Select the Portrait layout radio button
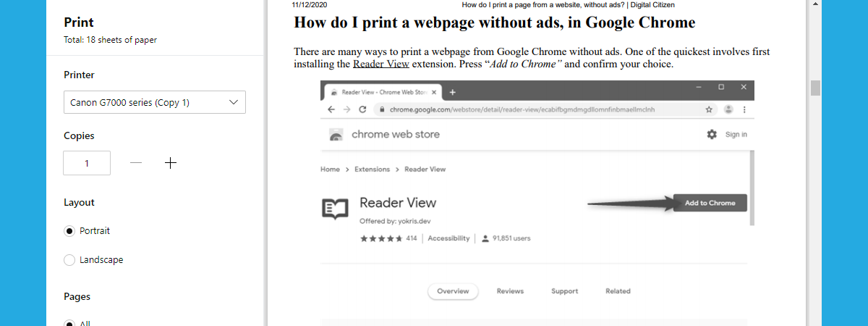This screenshot has height=326, width=868. pyautogui.click(x=69, y=231)
